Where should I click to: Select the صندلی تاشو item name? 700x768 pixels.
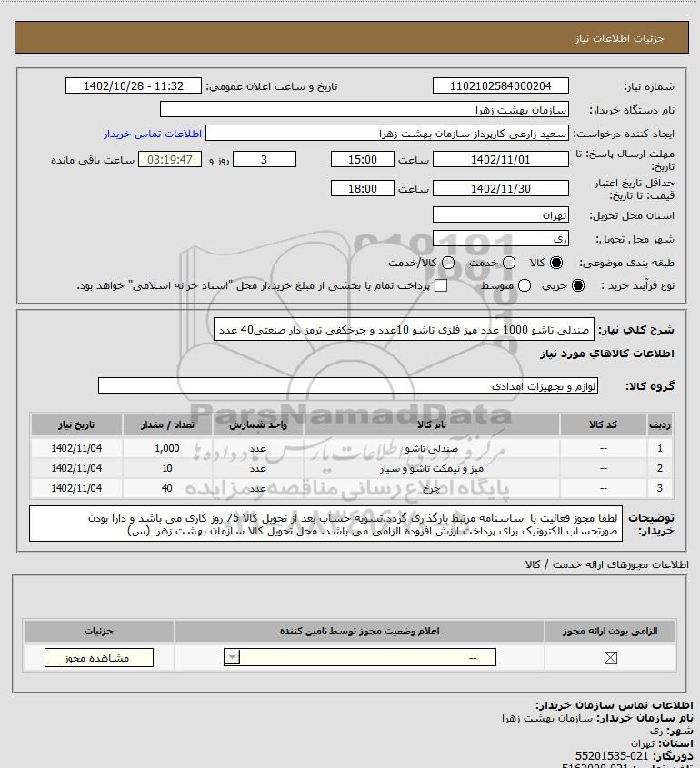pyautogui.click(x=432, y=448)
